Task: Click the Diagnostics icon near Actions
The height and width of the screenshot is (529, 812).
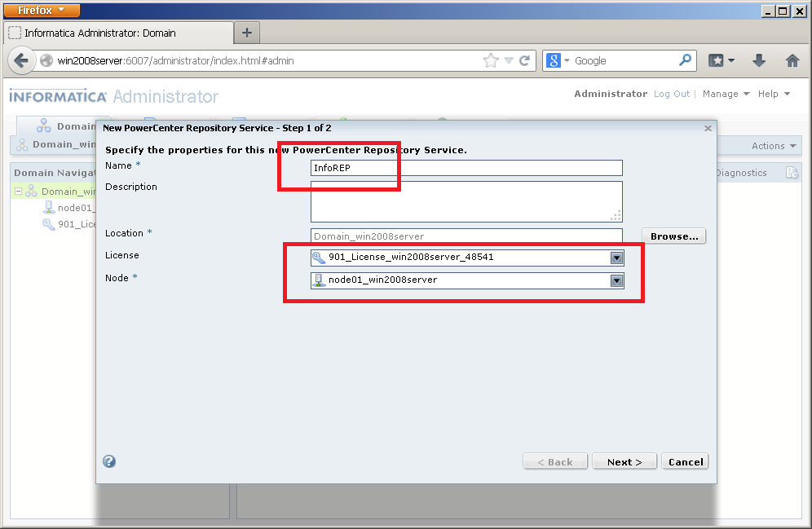Action: 792,173
